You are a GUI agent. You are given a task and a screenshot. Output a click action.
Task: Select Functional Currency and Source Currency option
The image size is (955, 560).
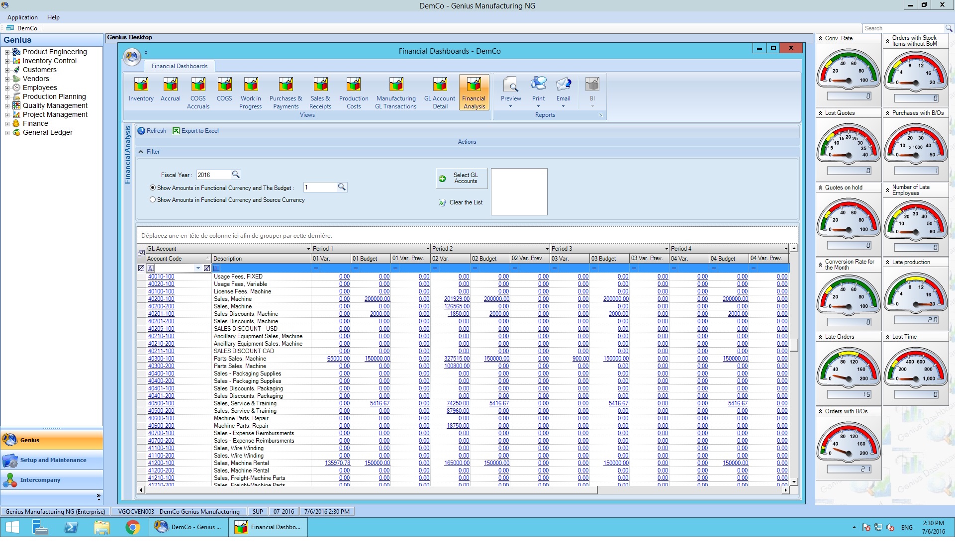153,200
